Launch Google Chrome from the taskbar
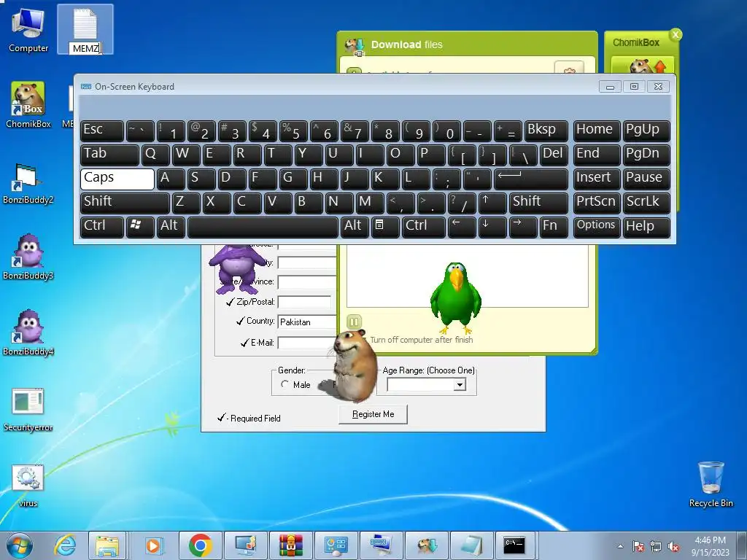 200,545
